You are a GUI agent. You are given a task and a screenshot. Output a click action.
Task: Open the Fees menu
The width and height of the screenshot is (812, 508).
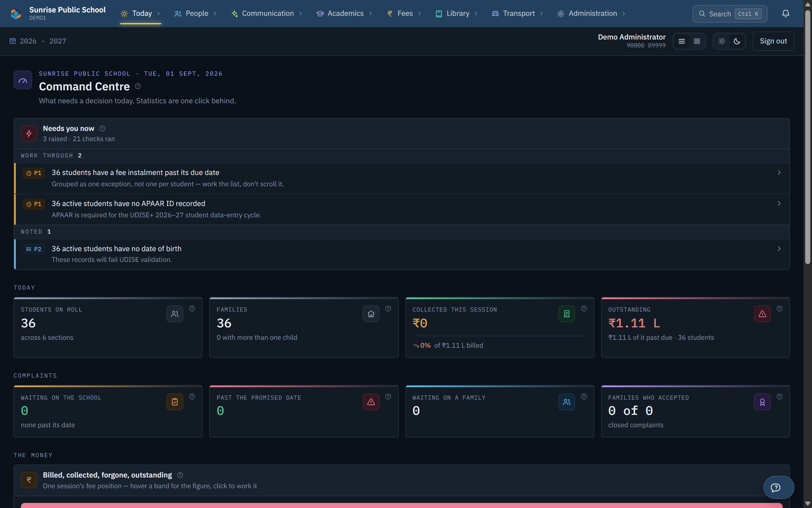tap(404, 14)
